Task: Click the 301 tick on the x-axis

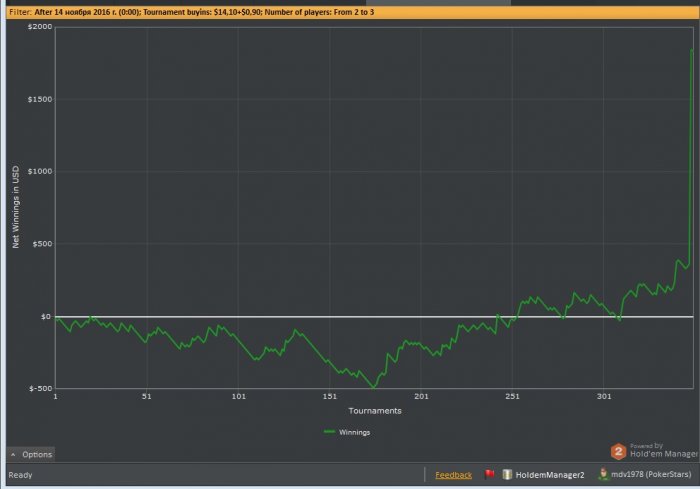Action: pos(603,397)
